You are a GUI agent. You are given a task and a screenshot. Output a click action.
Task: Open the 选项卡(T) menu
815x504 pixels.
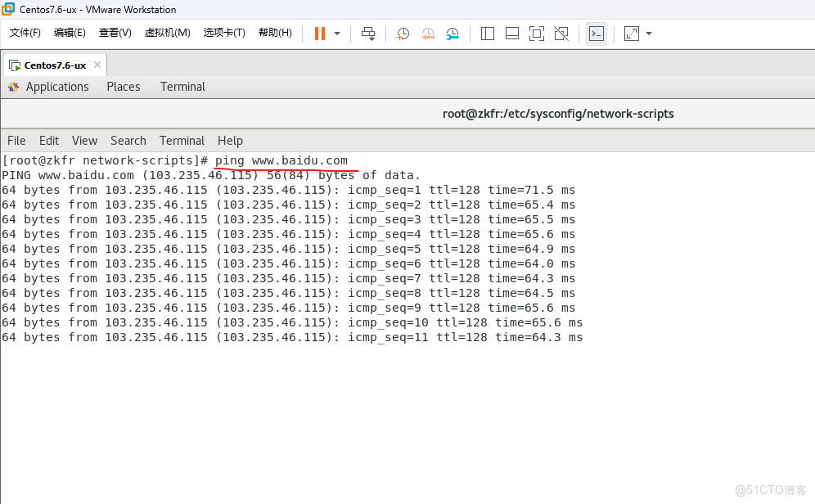pyautogui.click(x=224, y=33)
